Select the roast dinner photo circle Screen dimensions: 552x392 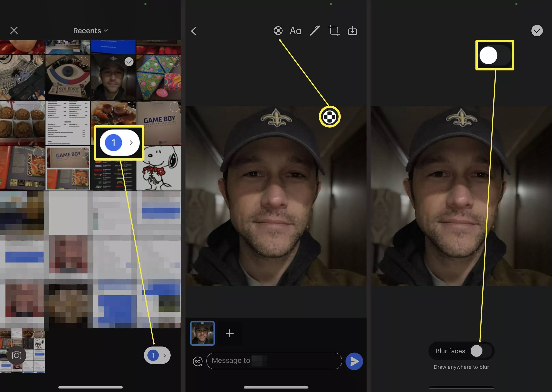[x=129, y=107]
